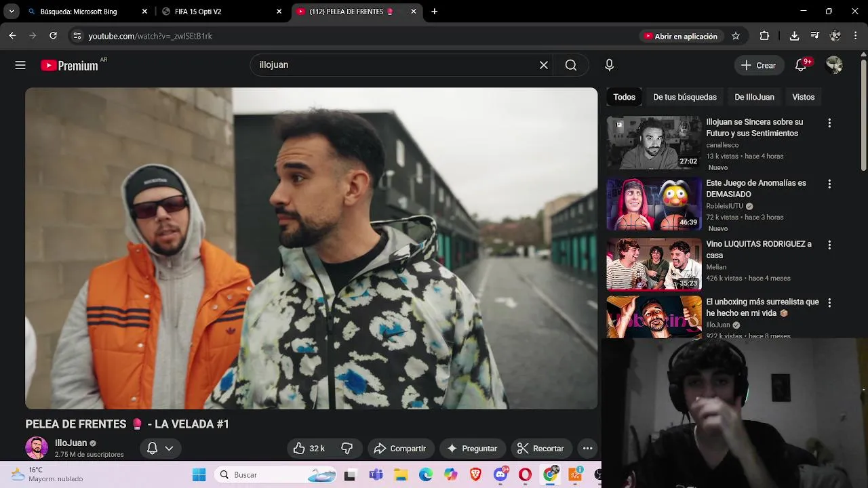Open media controls icon in Chrome toolbar
This screenshot has width=868, height=488.
pyautogui.click(x=814, y=36)
